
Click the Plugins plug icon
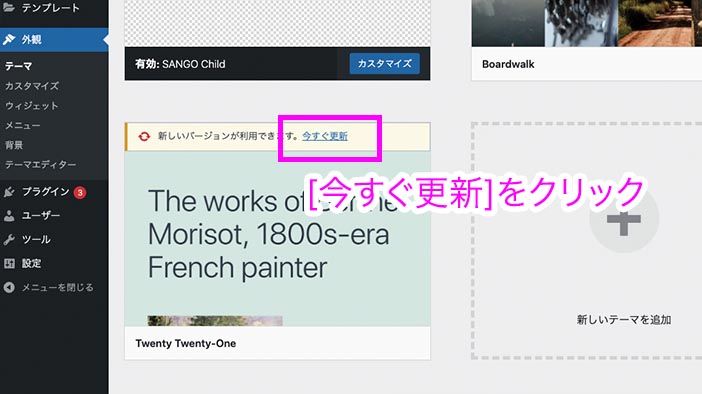[9, 193]
